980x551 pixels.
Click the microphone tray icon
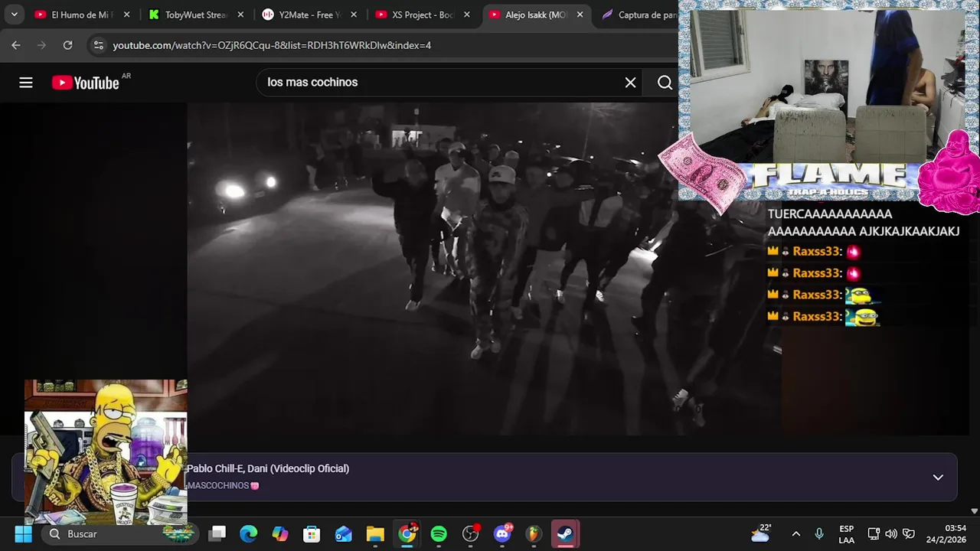[x=819, y=533]
